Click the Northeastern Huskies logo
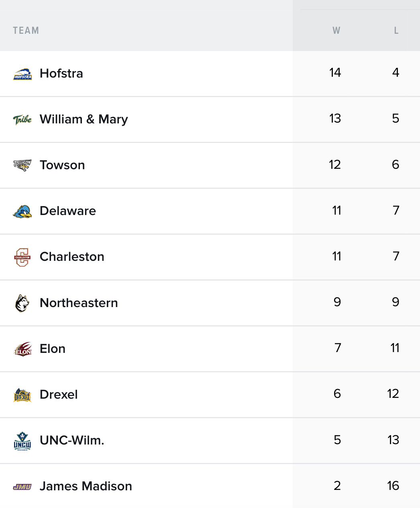The width and height of the screenshot is (420, 508). [x=22, y=303]
